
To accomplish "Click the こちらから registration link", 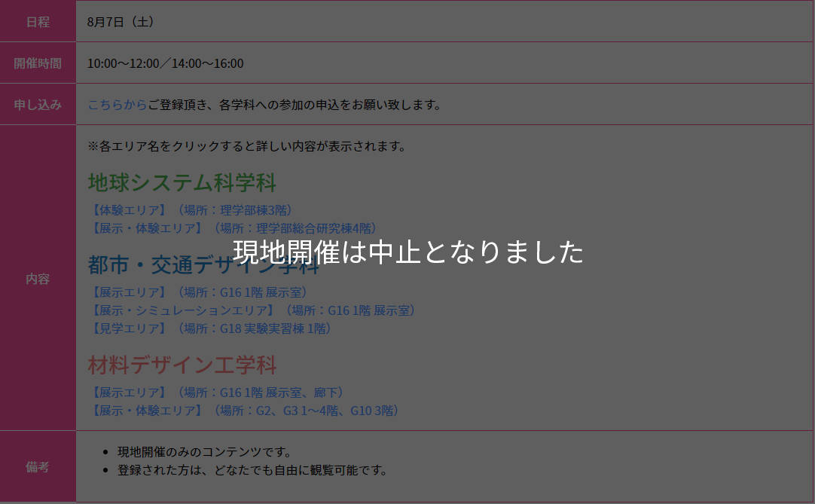I will pos(118,105).
